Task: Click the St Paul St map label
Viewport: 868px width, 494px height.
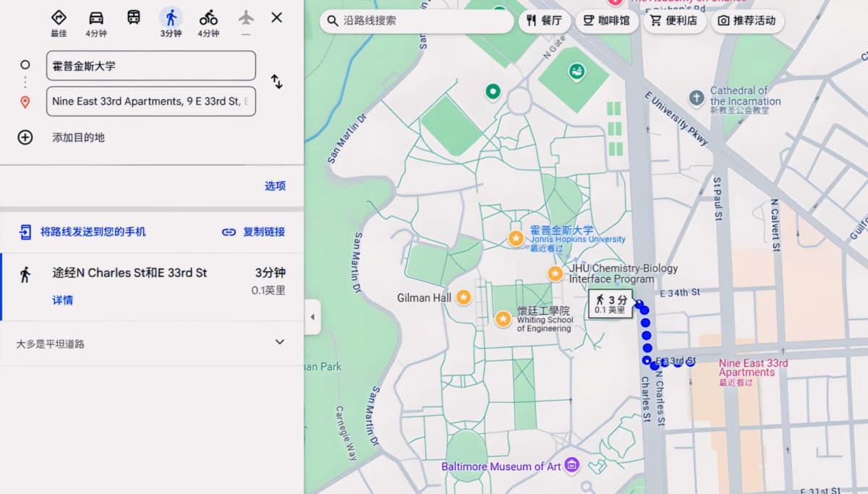Action: 718,197
